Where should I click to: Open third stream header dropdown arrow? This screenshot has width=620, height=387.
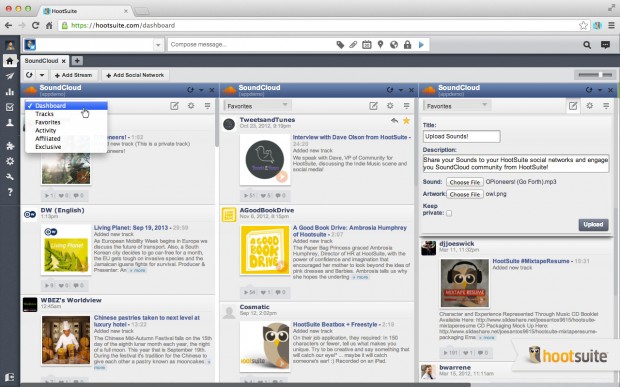tap(600, 90)
